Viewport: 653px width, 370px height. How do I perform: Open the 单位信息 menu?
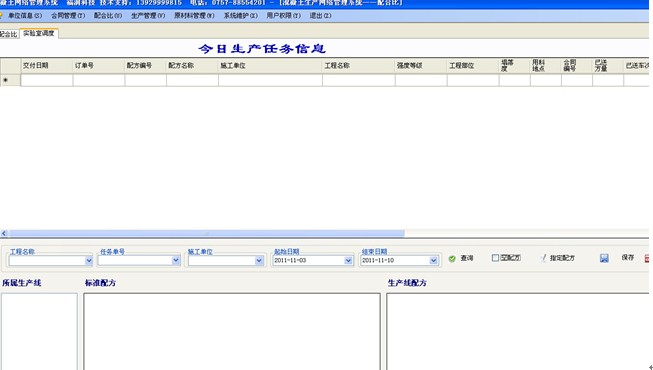pyautogui.click(x=25, y=15)
